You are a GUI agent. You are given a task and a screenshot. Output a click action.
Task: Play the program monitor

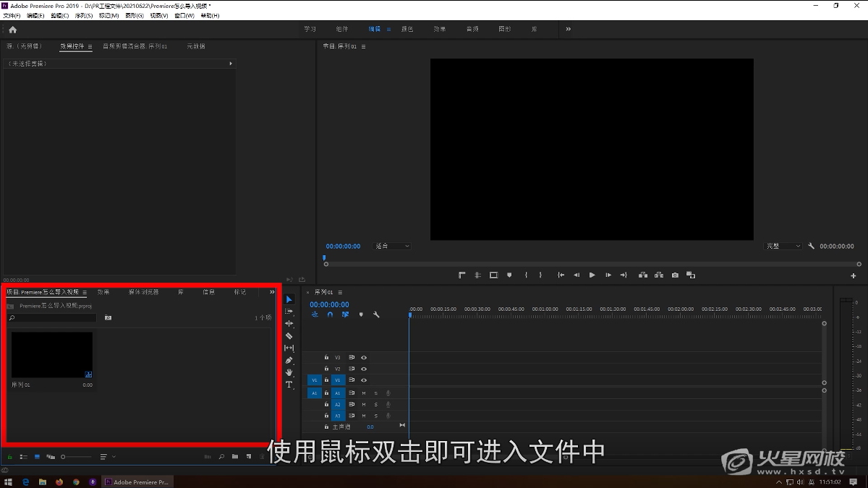(x=592, y=275)
